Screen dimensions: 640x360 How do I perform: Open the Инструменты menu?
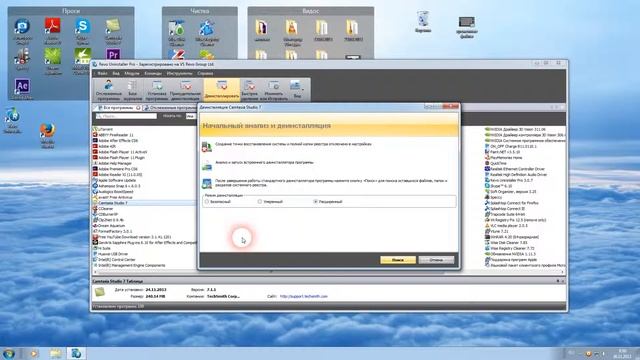point(179,73)
